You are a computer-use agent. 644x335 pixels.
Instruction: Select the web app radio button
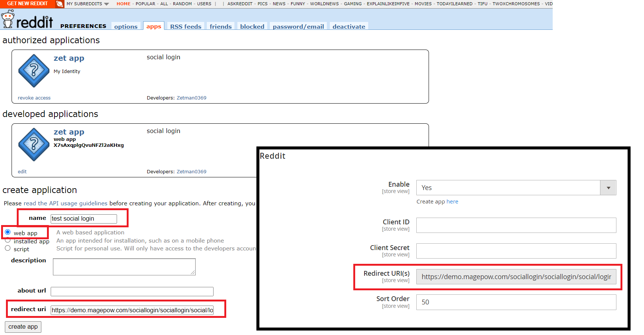[x=8, y=232]
